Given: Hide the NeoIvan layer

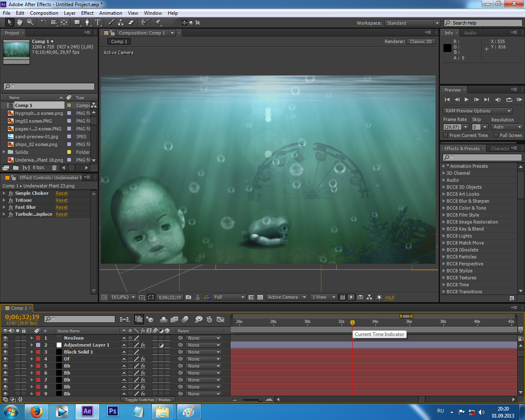Looking at the screenshot, I should [5, 338].
